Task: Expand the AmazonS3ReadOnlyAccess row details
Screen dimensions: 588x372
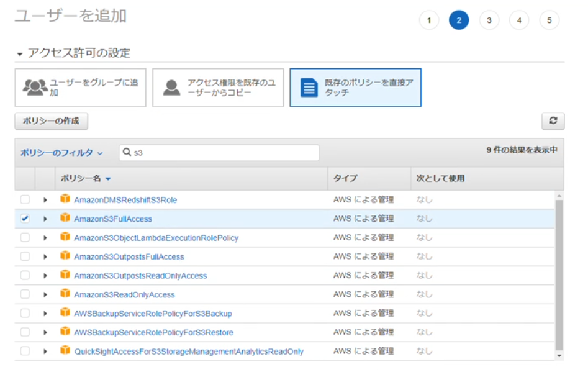Action: (x=45, y=294)
